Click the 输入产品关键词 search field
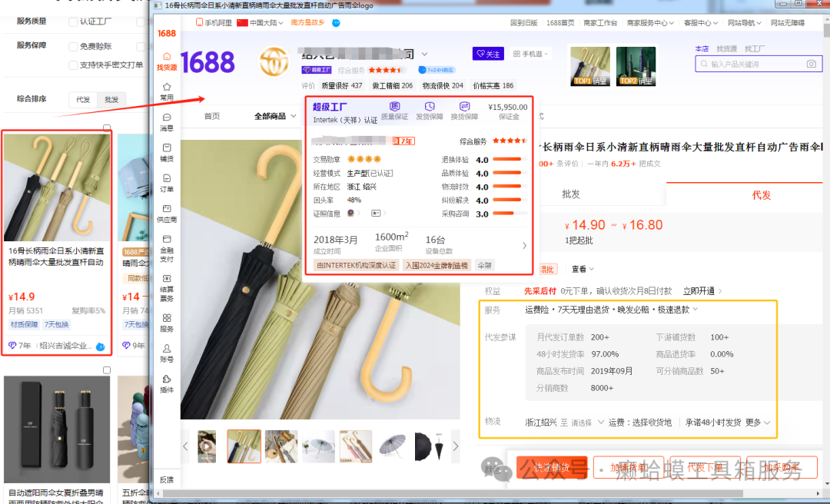Screen dimensions: 830x504 tap(758, 64)
